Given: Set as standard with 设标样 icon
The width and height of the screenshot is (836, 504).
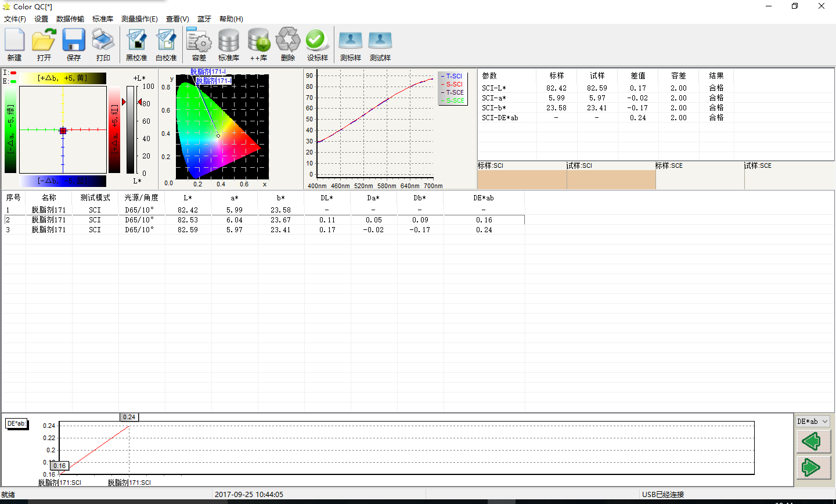Looking at the screenshot, I should (x=318, y=45).
